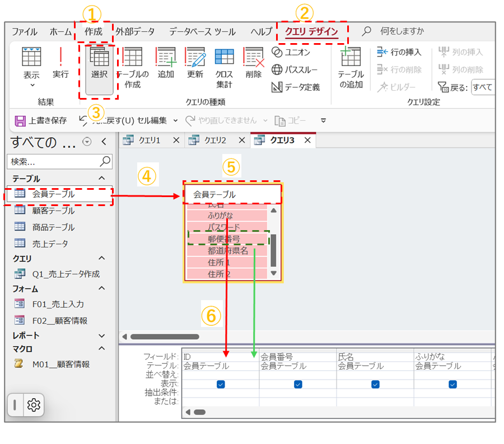Click the クロス集計 (Crosstab) query icon
The width and height of the screenshot is (504, 444).
(225, 58)
